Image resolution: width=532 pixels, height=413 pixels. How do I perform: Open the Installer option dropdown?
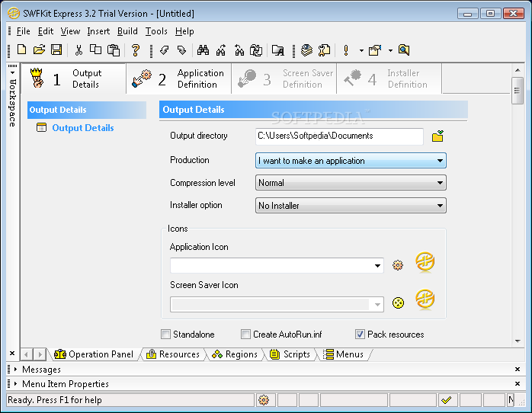click(x=351, y=206)
